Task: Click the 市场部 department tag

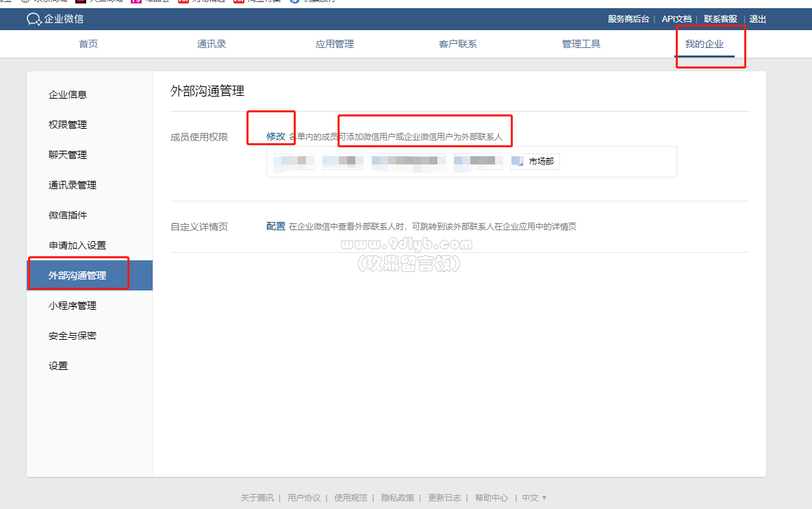Action: coord(535,162)
